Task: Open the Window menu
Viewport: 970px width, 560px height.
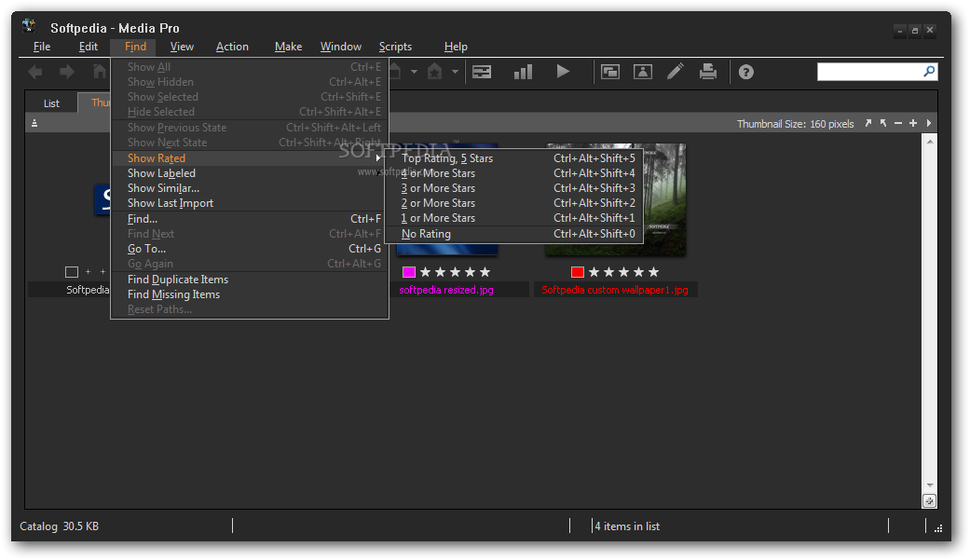Action: tap(341, 47)
